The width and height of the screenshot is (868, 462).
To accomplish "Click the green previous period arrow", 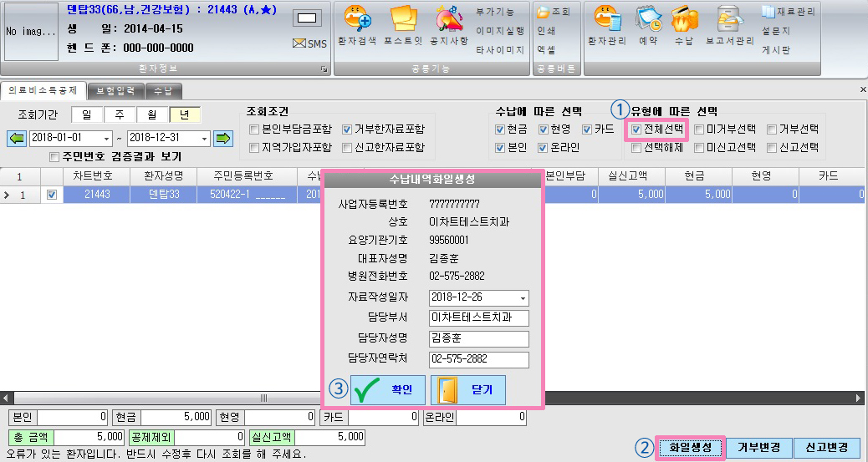I will click(17, 139).
